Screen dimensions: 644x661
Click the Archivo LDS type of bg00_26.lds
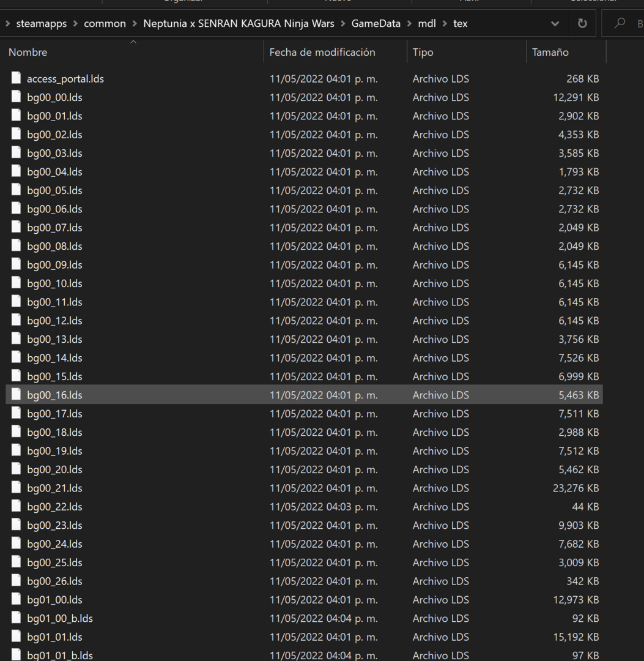(440, 581)
